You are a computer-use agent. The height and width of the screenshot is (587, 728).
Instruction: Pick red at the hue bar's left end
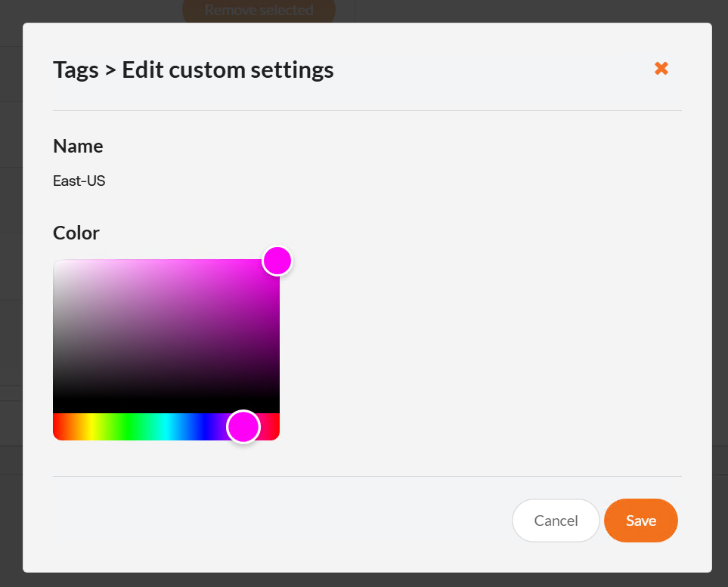point(56,427)
